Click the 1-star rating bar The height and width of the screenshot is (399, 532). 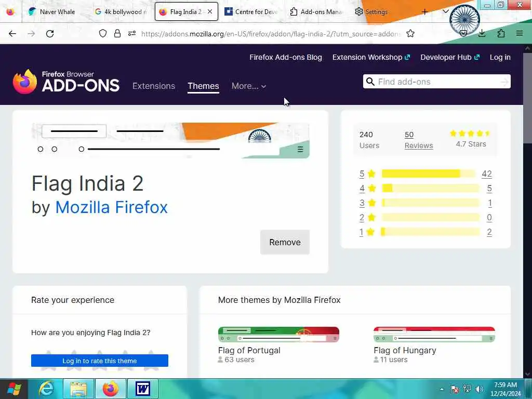[430, 232]
